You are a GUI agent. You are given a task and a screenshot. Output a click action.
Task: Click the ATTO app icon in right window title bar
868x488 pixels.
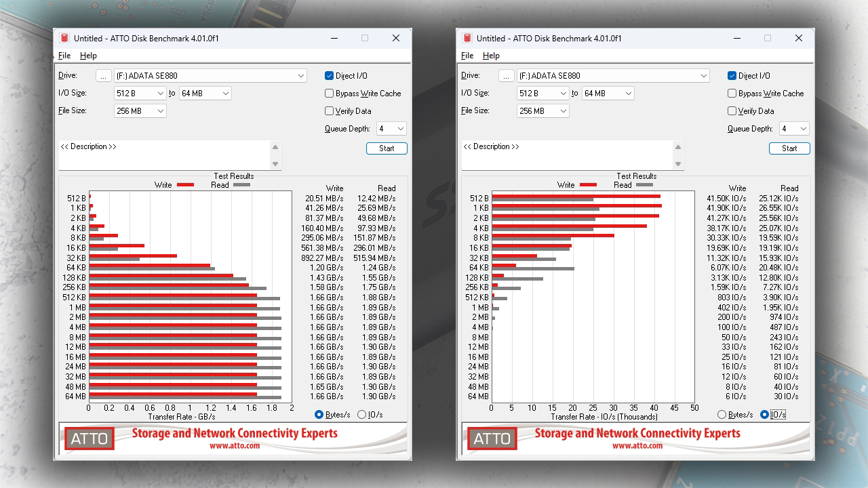click(467, 39)
